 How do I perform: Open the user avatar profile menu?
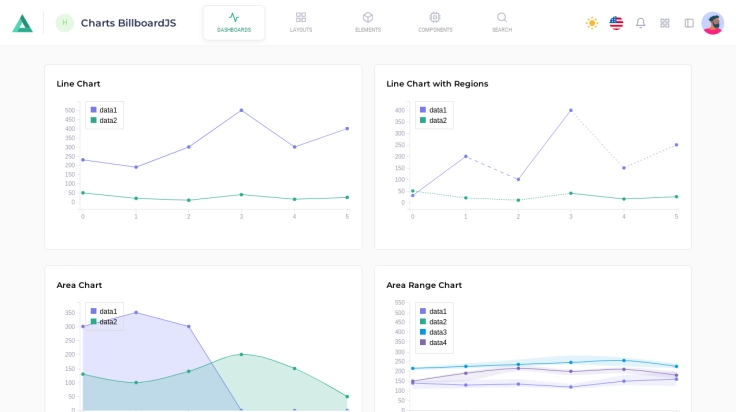pos(713,23)
